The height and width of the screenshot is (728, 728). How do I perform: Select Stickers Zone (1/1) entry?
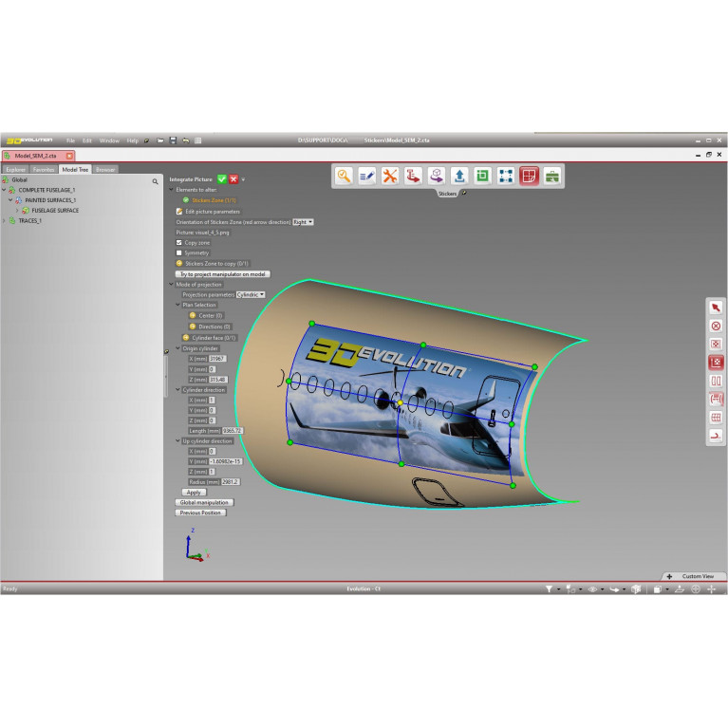click(x=215, y=200)
